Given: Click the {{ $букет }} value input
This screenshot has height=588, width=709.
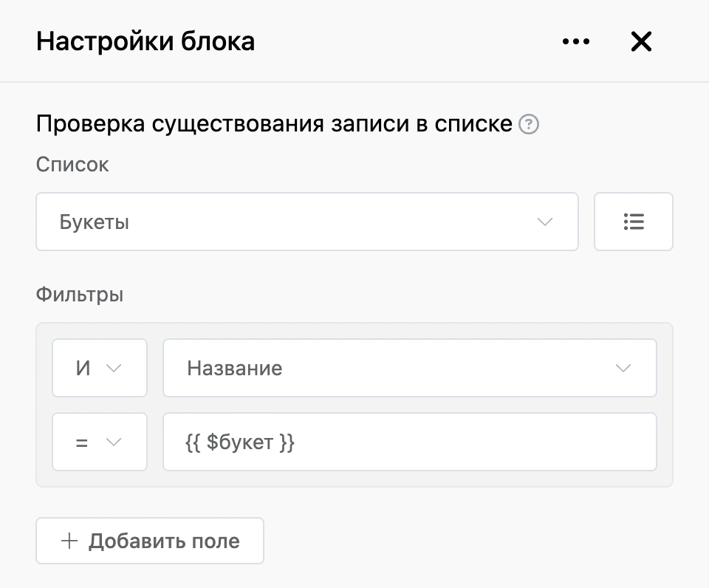Looking at the screenshot, I should pos(410,442).
